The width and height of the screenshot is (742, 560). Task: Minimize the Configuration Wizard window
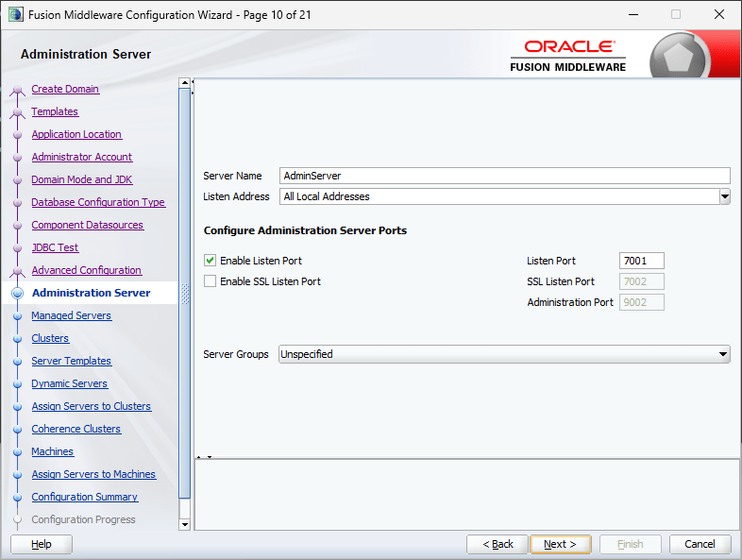coord(633,15)
